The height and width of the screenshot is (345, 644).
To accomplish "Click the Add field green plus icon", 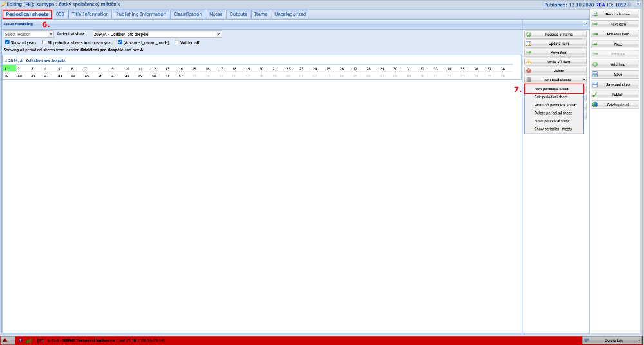I will pyautogui.click(x=595, y=64).
